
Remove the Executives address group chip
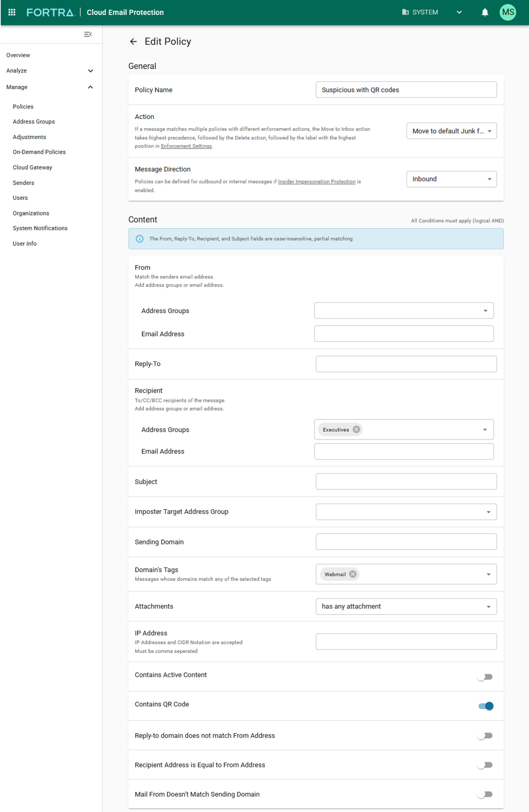tap(356, 429)
